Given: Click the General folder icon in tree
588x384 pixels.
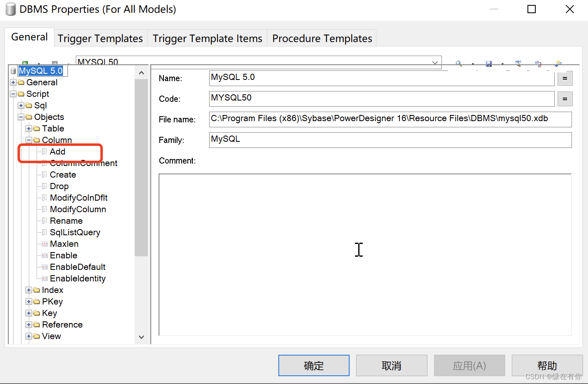Looking at the screenshot, I should click(21, 82).
